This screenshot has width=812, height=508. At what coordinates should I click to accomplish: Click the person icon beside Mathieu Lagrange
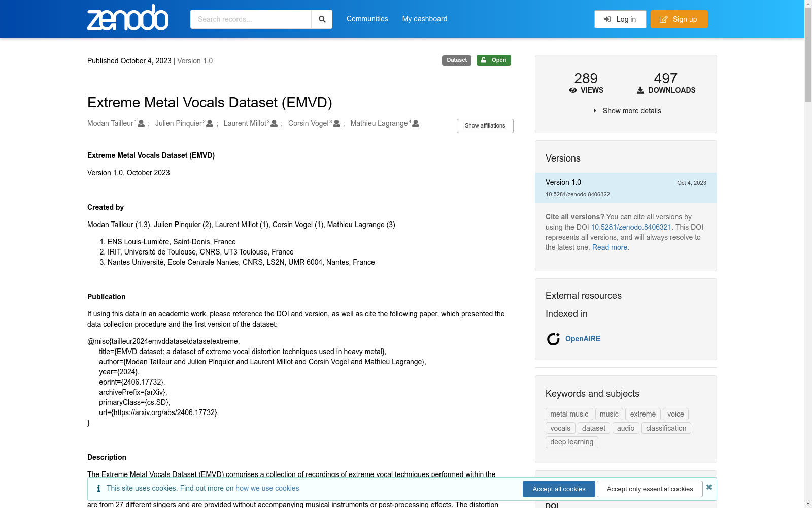416,123
